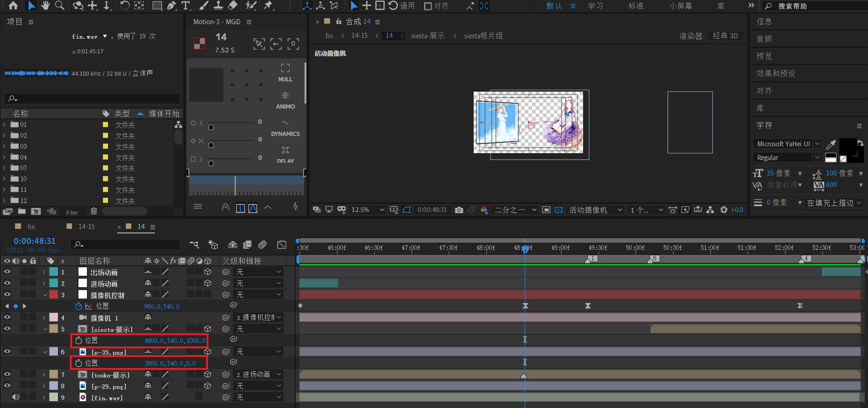Screen dimensions: 868x408
Task: Click the DELAY button in Motion-3 panel
Action: point(285,155)
